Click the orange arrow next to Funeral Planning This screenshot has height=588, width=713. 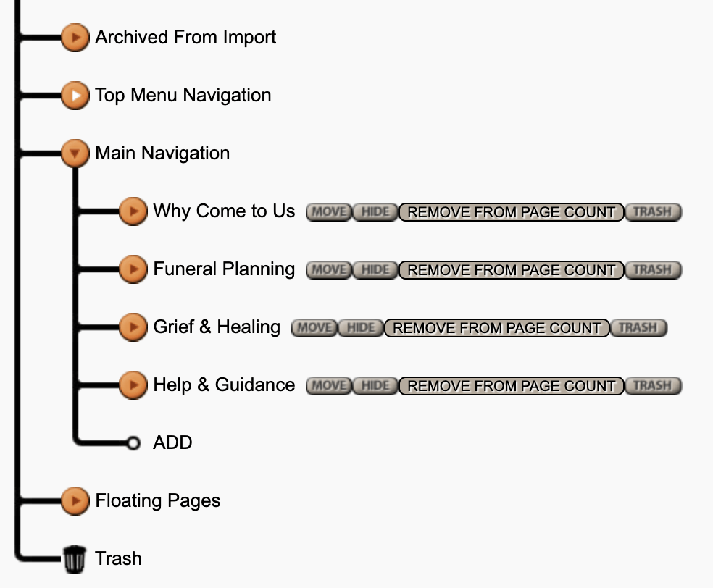(x=133, y=269)
